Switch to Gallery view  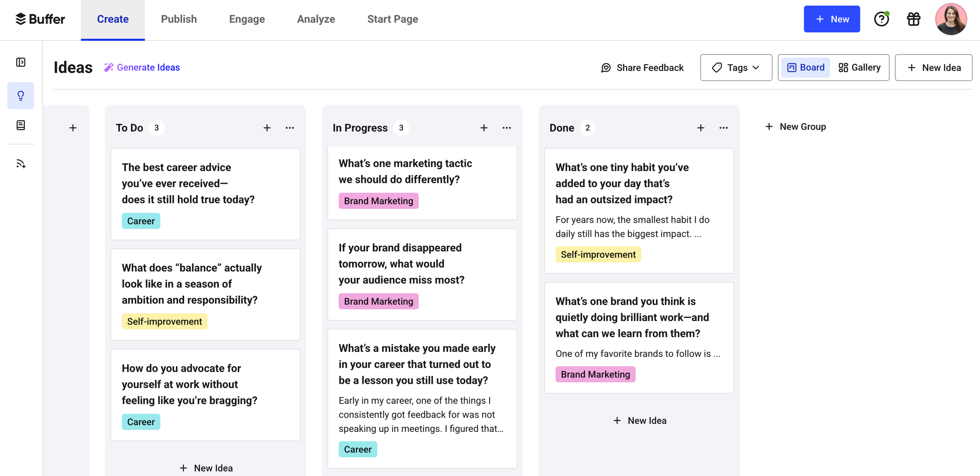859,68
